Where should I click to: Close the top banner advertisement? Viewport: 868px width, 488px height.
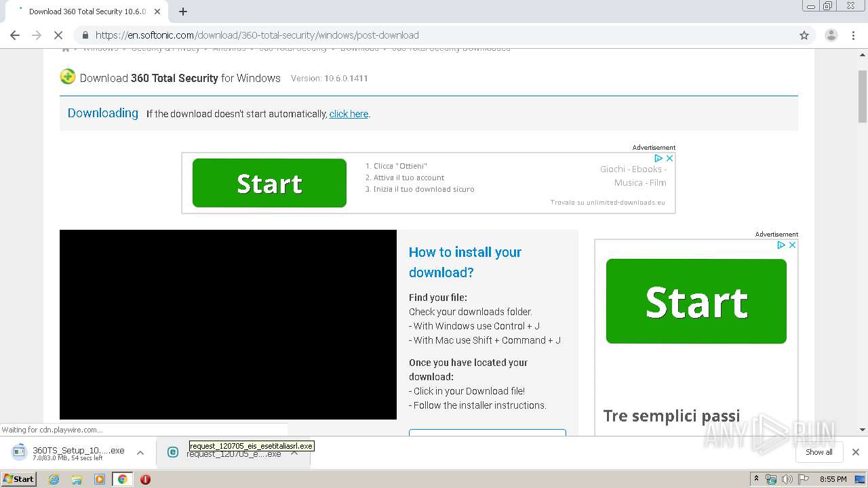[x=669, y=158]
